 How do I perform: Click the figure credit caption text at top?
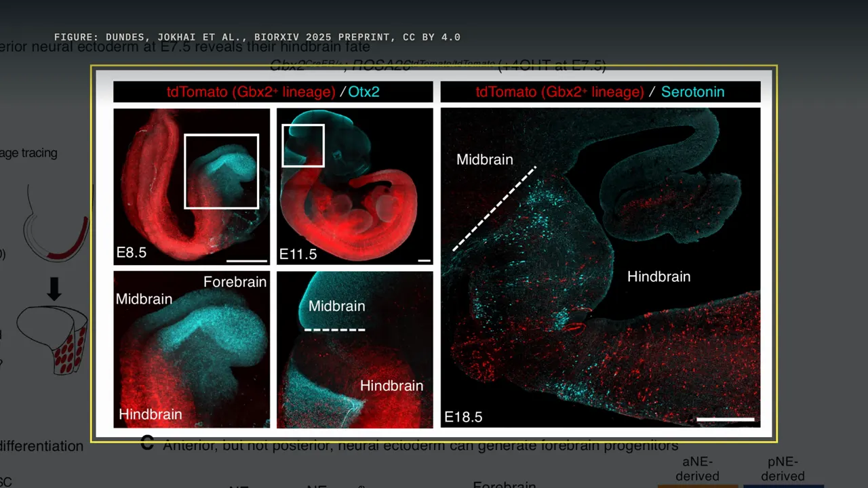click(258, 37)
